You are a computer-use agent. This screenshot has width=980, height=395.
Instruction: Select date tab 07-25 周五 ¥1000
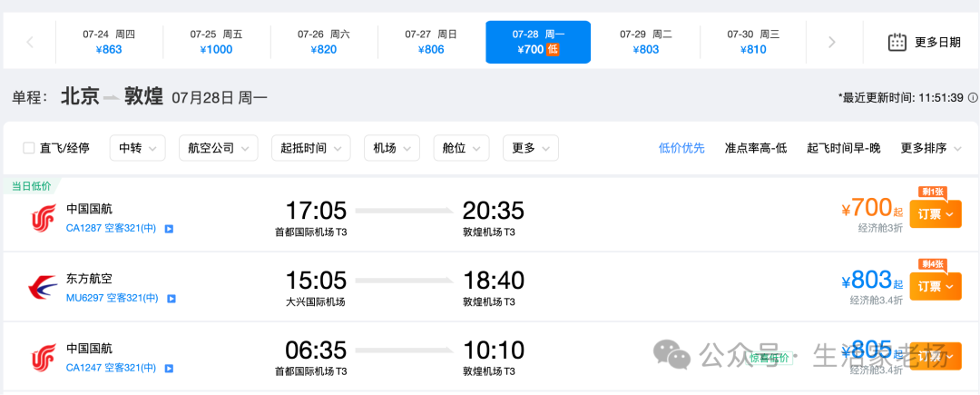pos(216,43)
